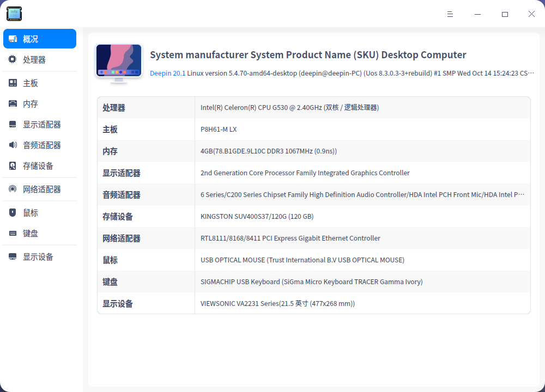545x392 pixels.
Task: Click the Deepin 20.1 link
Action: 167,73
